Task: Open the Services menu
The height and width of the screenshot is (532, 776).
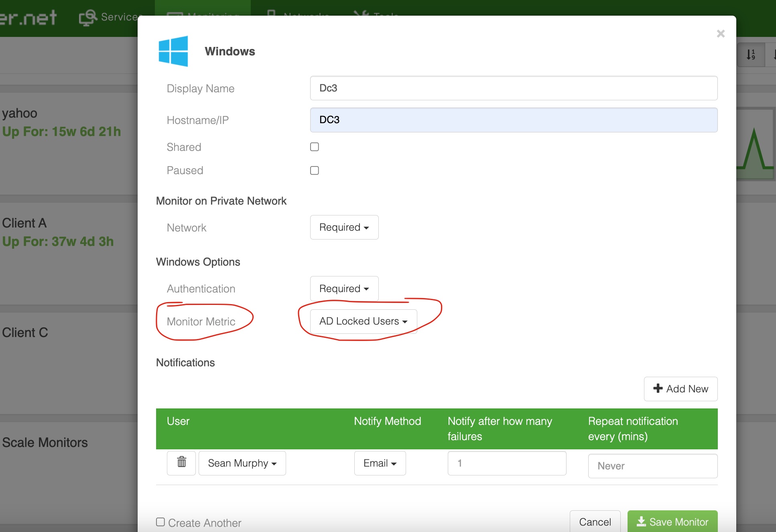Action: coord(119,17)
